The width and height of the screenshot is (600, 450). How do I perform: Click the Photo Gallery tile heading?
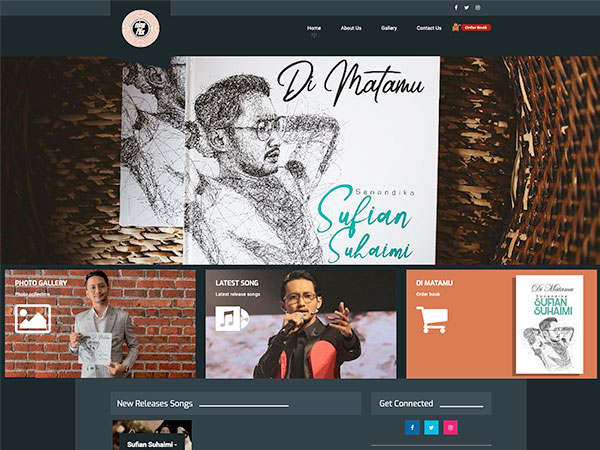[x=39, y=283]
